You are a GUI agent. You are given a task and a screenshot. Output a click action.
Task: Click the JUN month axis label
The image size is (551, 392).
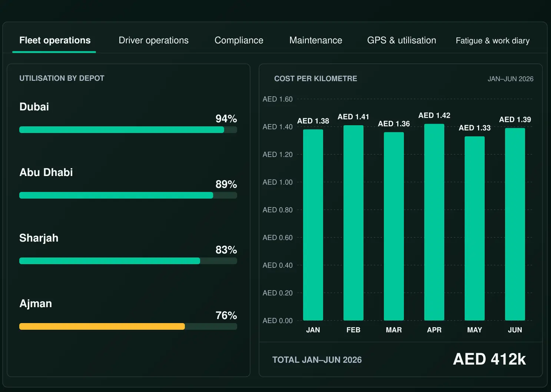pyautogui.click(x=515, y=330)
